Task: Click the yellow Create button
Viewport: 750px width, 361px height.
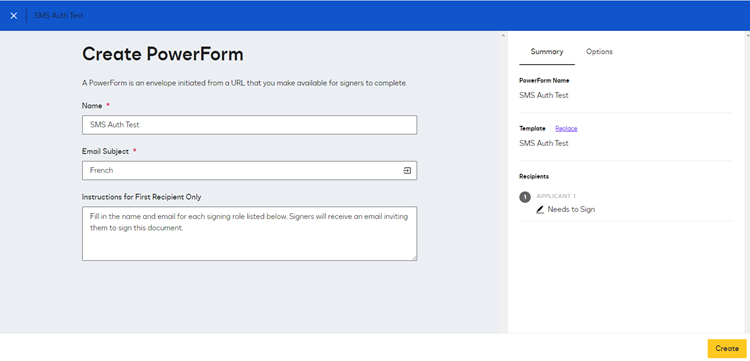Action: click(x=727, y=349)
